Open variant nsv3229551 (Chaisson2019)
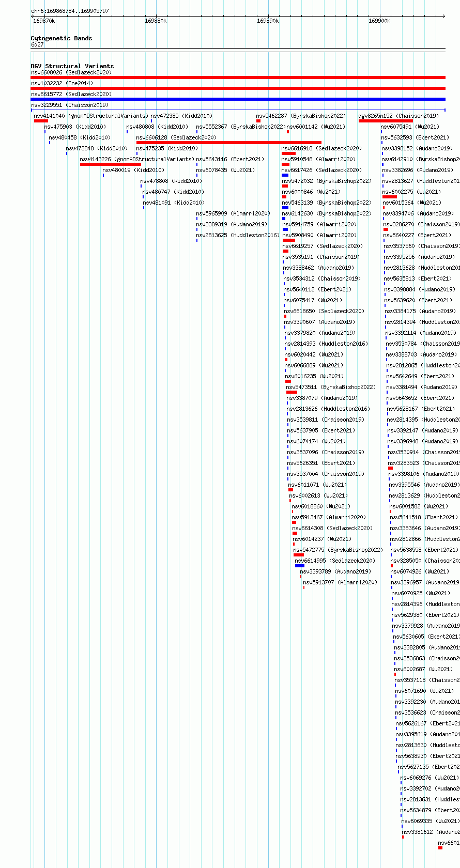The height and width of the screenshot is (868, 460). click(x=70, y=105)
